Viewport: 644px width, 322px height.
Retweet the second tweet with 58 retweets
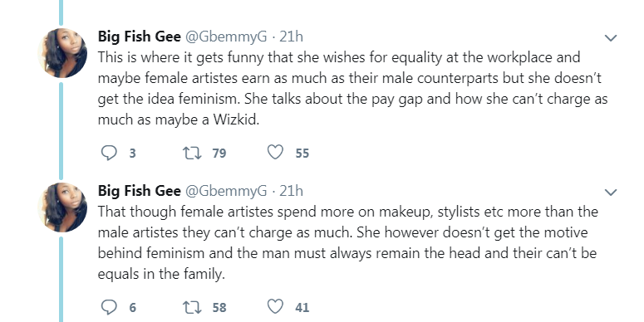pos(192,307)
